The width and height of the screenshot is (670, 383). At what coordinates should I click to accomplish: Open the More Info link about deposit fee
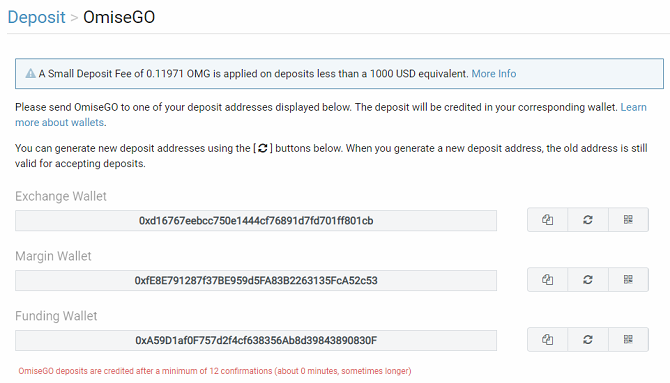coord(494,74)
